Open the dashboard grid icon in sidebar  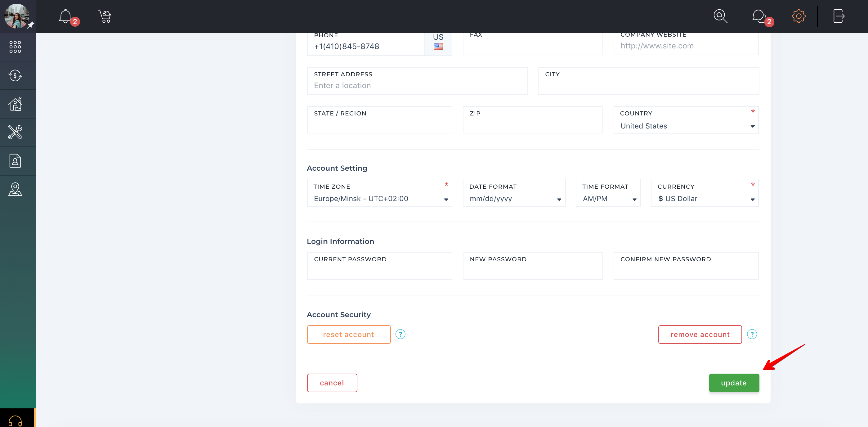pos(15,47)
